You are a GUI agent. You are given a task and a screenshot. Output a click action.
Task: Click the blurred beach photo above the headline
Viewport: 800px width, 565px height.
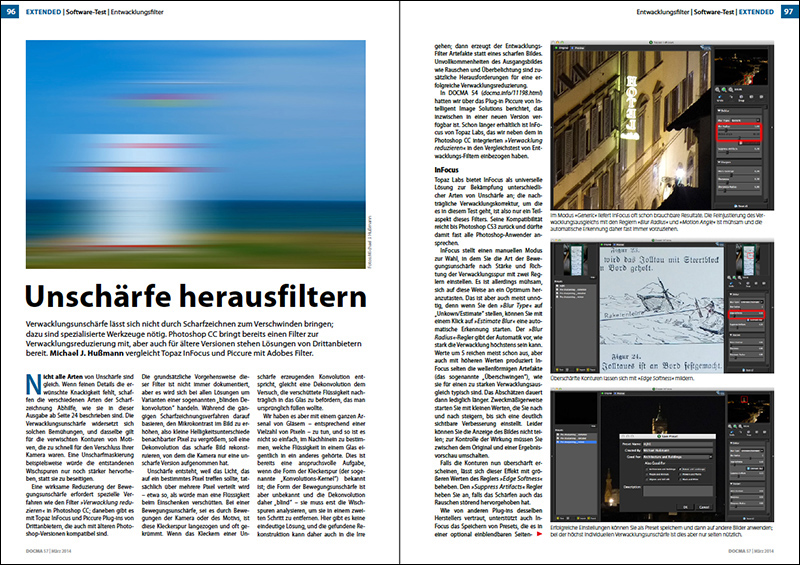tap(195, 154)
